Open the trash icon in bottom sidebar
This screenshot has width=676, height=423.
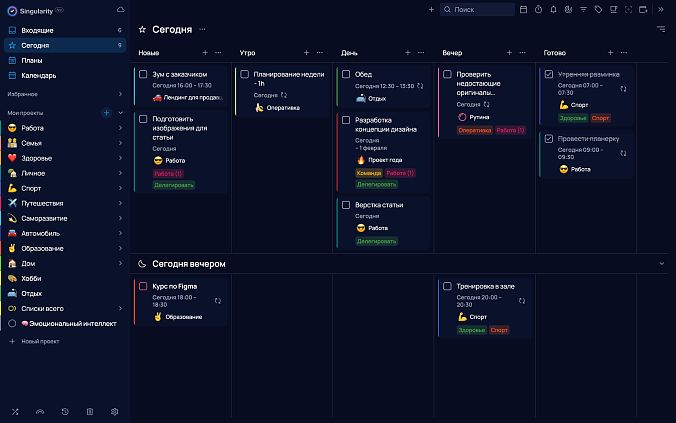(x=89, y=411)
